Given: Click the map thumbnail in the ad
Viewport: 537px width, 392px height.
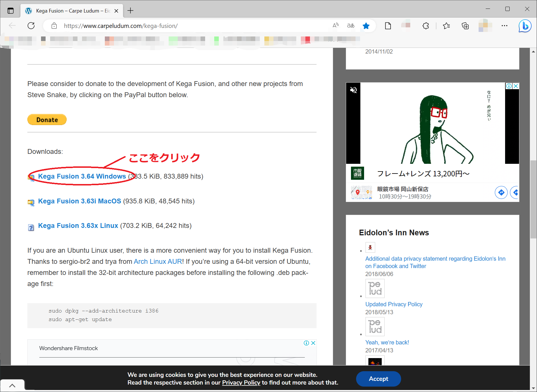Looking at the screenshot, I should click(362, 192).
